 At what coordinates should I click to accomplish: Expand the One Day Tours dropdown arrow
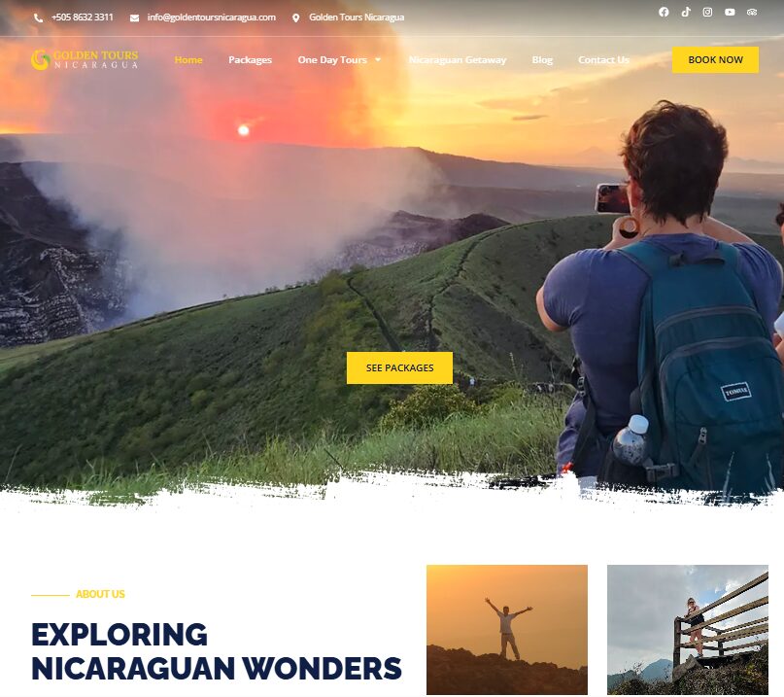tap(378, 59)
